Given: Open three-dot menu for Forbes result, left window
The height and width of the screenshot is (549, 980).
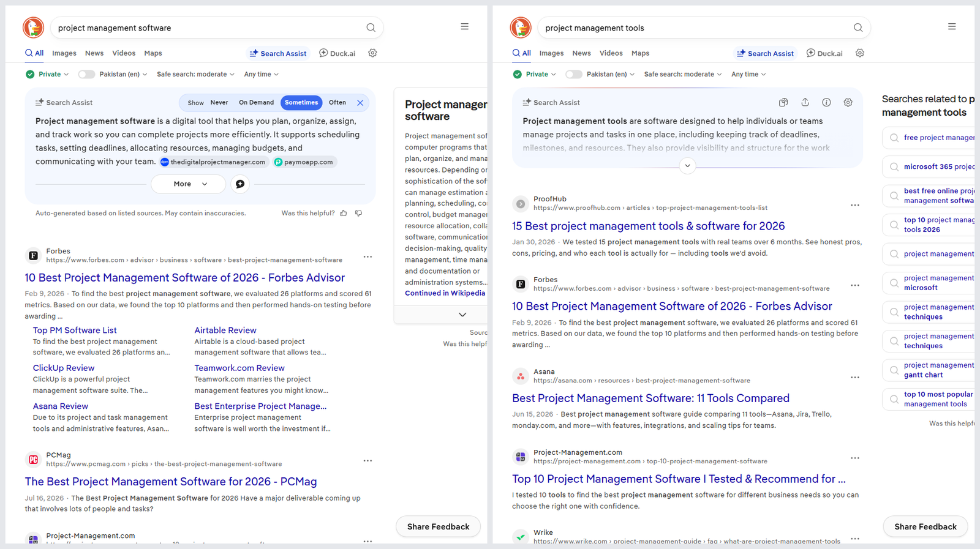Looking at the screenshot, I should click(367, 257).
